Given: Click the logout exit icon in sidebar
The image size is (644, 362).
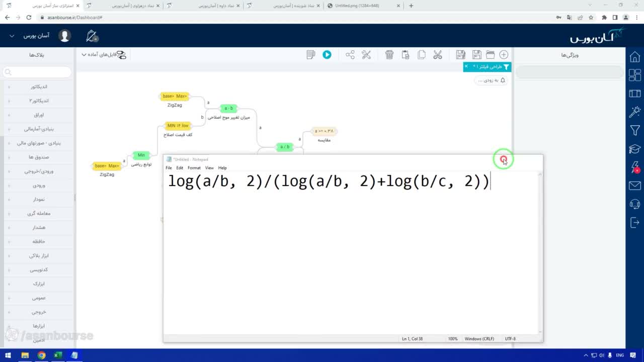Looking at the screenshot, I should [x=635, y=222].
